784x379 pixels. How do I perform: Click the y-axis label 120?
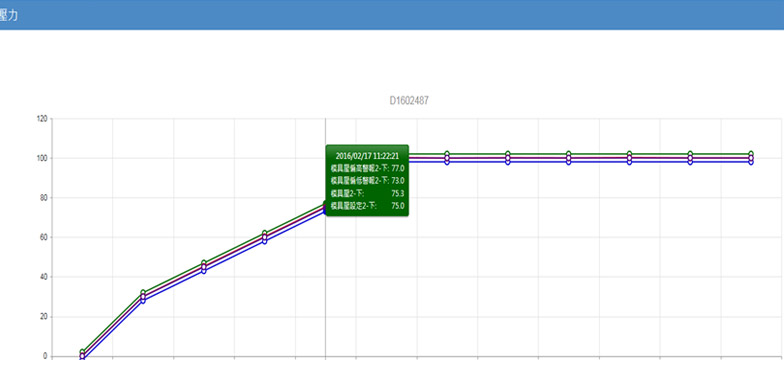(42, 118)
